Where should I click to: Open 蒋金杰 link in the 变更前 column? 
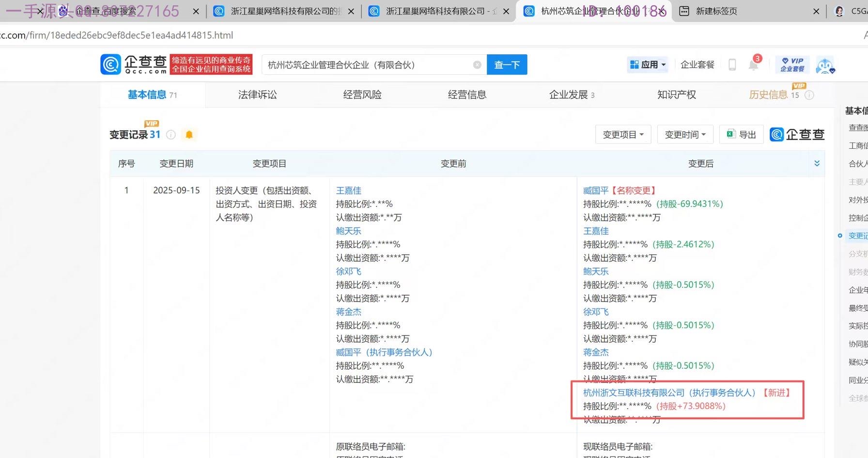coord(349,312)
